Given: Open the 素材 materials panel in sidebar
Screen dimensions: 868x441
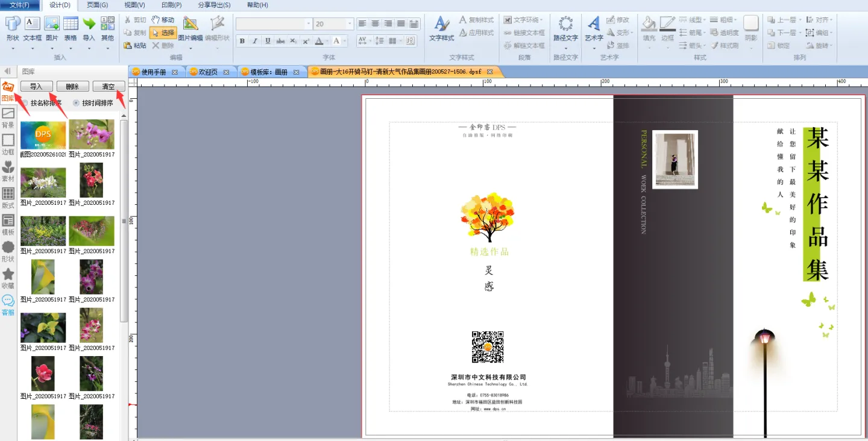Looking at the screenshot, I should (8, 172).
